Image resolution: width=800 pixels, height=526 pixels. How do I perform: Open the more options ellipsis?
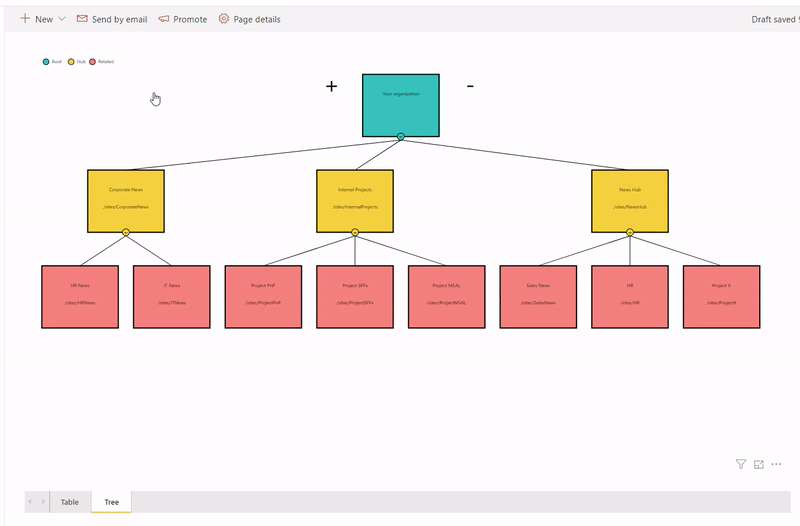click(x=776, y=464)
